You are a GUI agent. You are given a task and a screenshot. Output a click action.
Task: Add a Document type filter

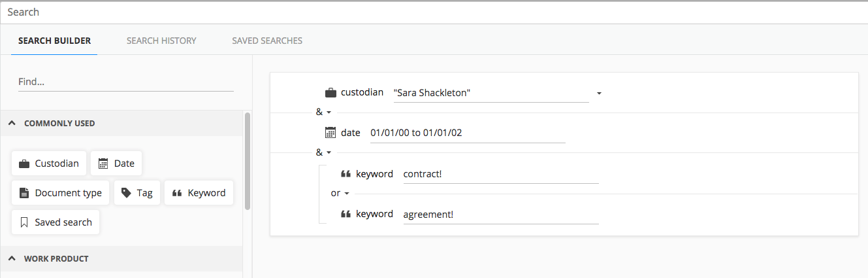[x=61, y=193]
